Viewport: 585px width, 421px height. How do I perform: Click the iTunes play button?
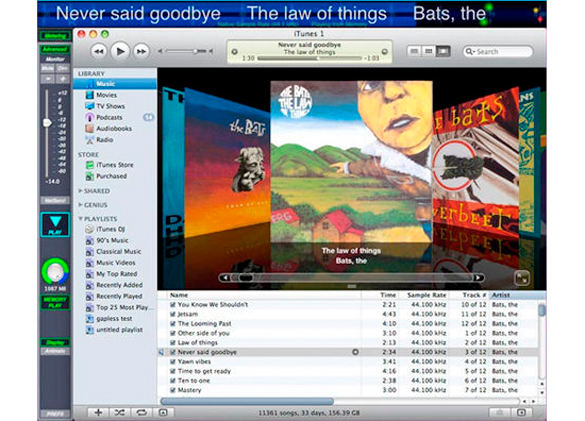coord(120,51)
